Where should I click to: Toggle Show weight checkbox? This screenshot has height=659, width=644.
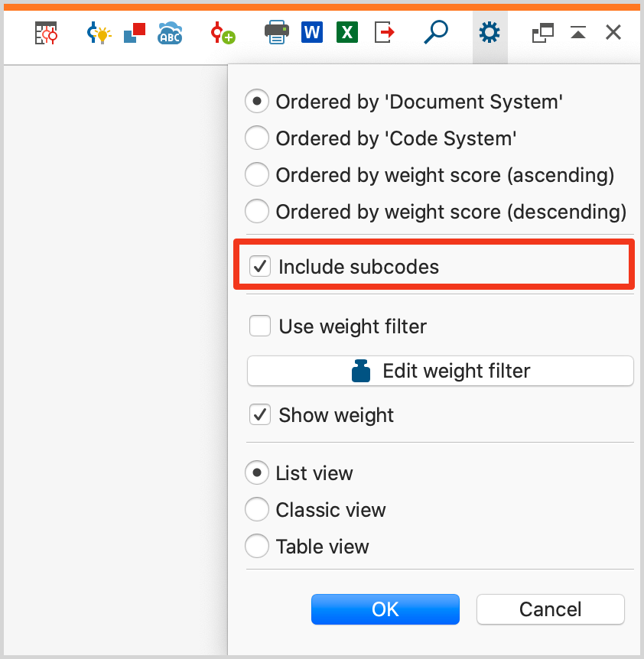pyautogui.click(x=260, y=415)
